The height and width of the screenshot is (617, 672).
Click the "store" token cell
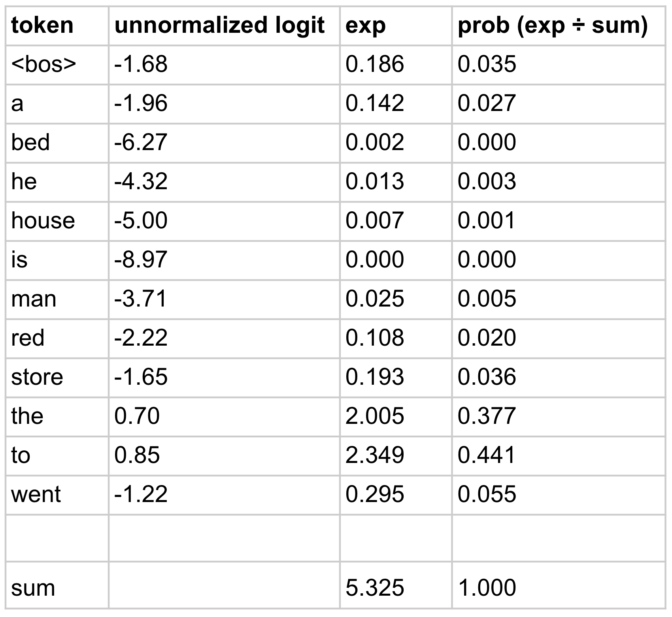[x=37, y=377]
